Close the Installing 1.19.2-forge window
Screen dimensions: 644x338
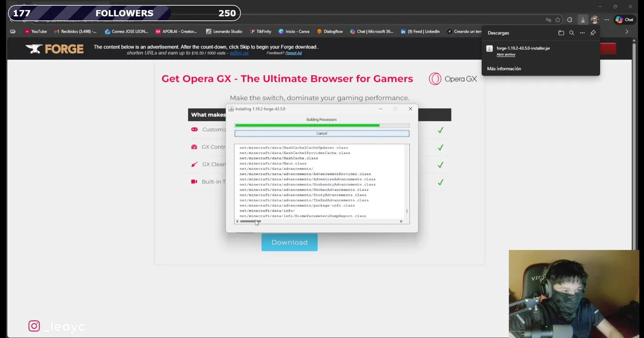tap(410, 109)
